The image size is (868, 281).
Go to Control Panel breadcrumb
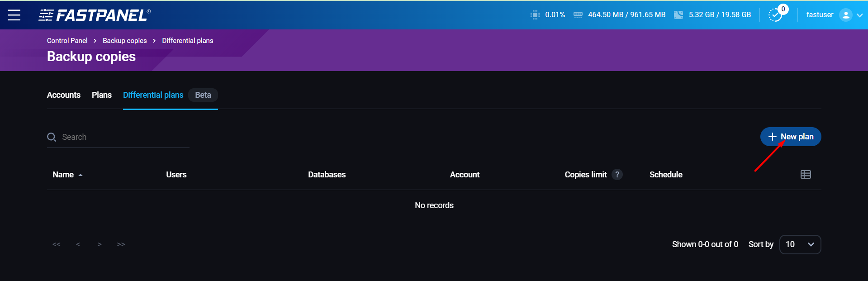click(67, 41)
